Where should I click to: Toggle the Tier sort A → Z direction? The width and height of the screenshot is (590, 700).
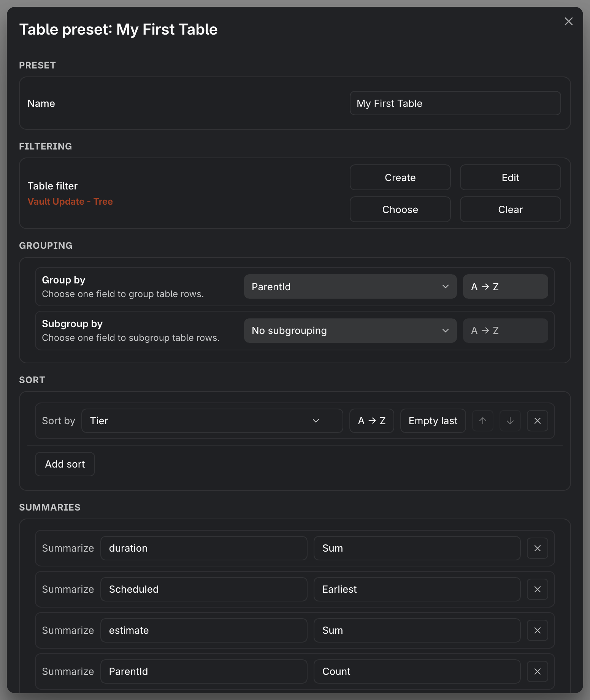(371, 420)
